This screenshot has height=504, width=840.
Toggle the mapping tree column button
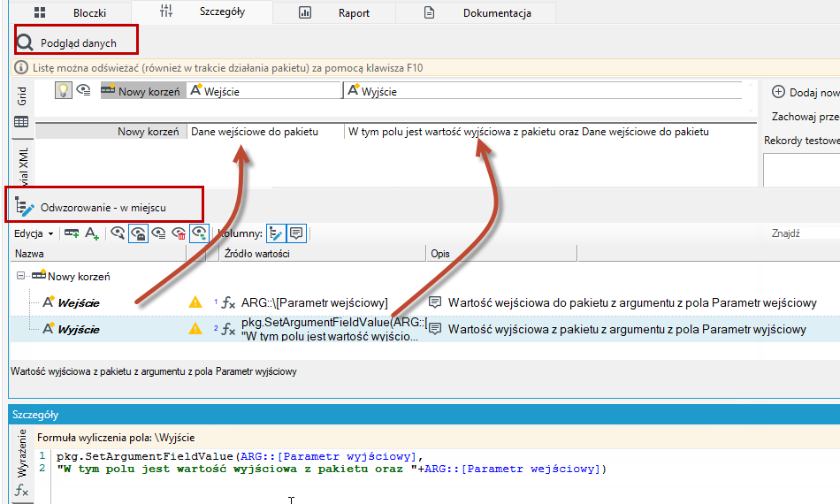pos(276,233)
